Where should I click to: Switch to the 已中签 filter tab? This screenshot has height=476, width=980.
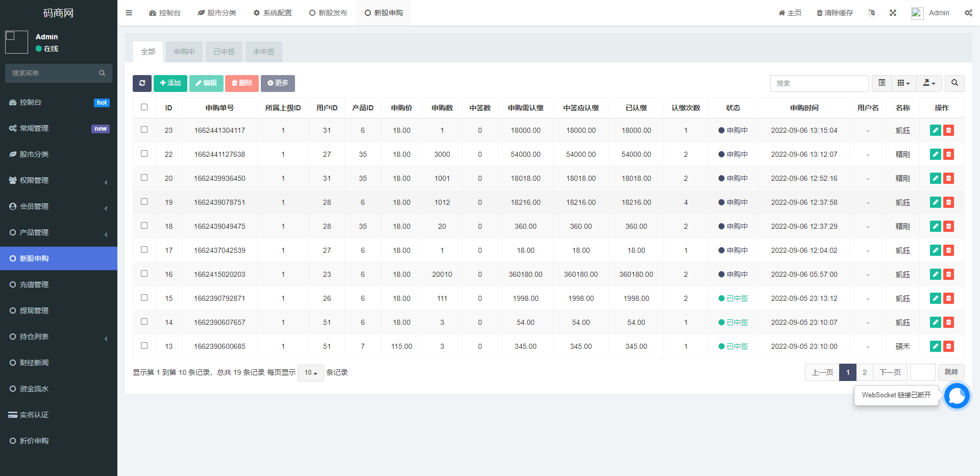tap(224, 52)
